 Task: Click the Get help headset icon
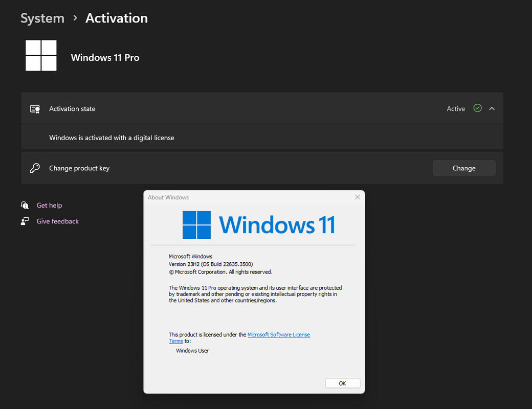[x=25, y=205]
